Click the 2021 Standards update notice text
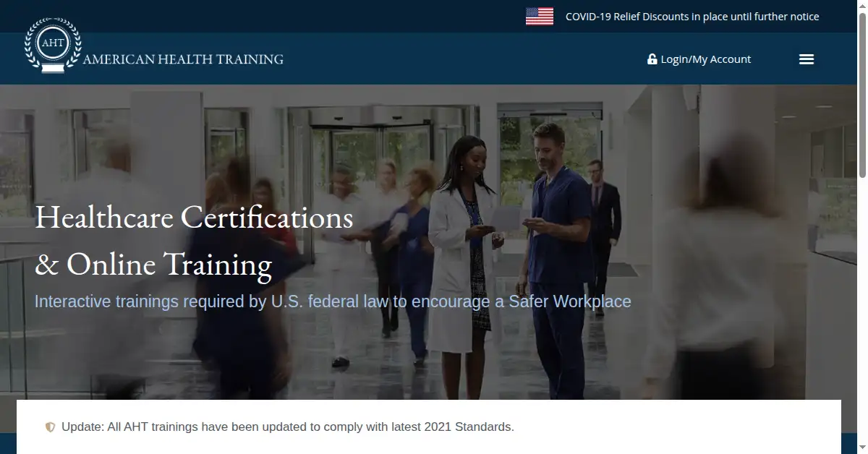 (x=288, y=427)
